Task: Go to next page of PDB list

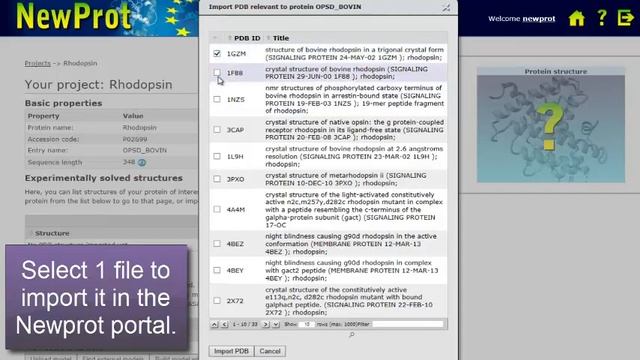Action: [x=266, y=324]
